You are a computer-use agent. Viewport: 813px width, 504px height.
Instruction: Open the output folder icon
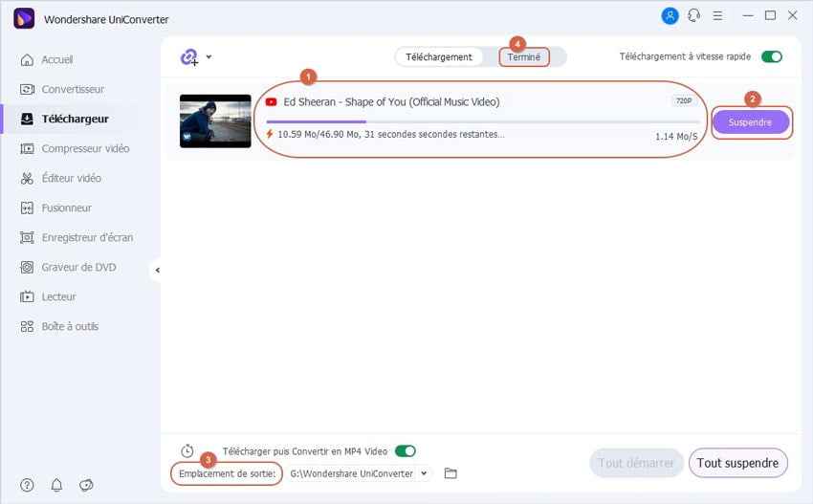coord(450,473)
